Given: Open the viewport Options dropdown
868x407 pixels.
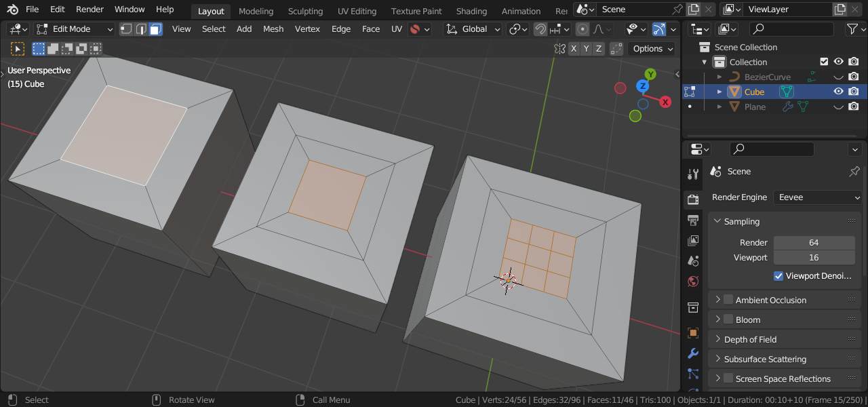Looking at the screenshot, I should [x=652, y=49].
